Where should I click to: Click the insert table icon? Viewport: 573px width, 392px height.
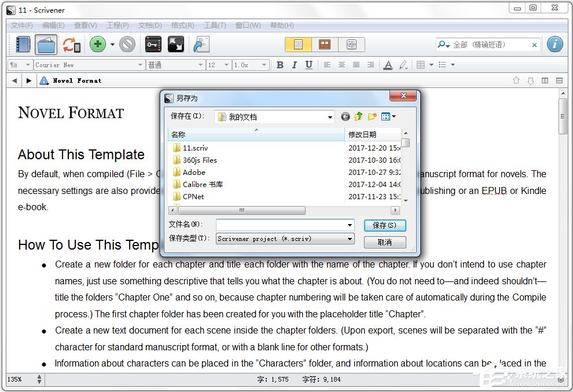(x=421, y=65)
